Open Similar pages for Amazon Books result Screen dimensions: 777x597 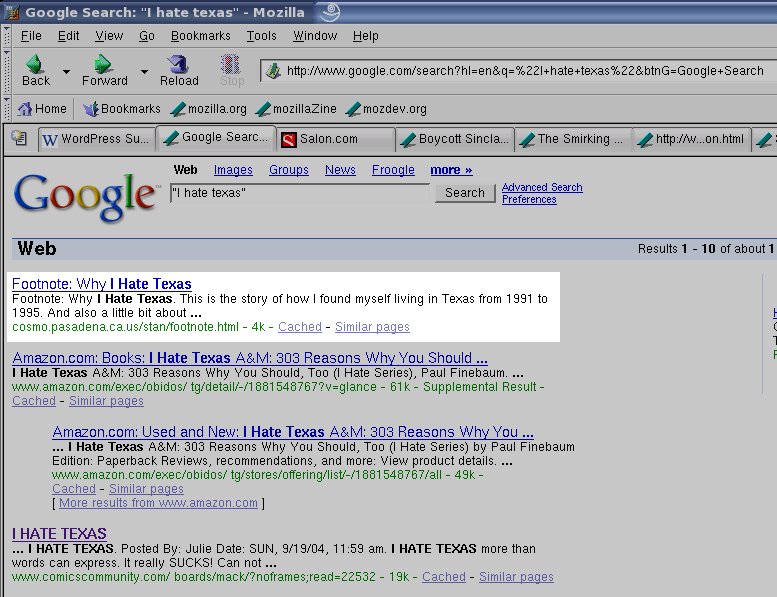pos(106,401)
